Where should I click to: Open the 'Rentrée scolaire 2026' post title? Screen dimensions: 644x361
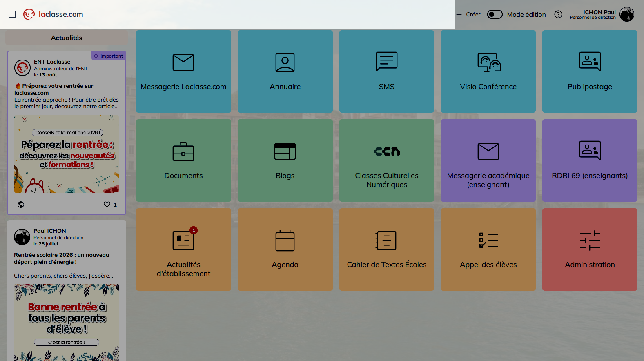[62, 258]
